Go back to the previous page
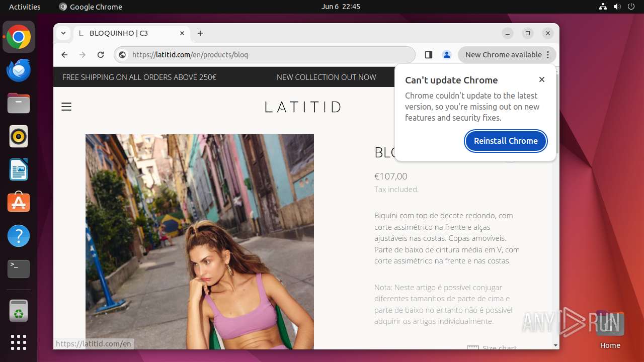Screen dimensions: 644x362 (64, 55)
